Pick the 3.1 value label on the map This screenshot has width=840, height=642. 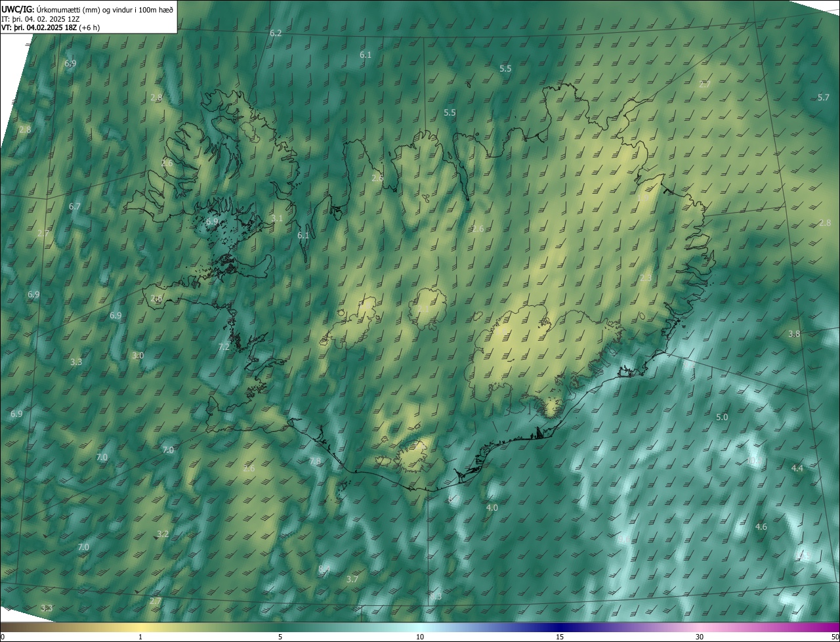pyautogui.click(x=277, y=218)
